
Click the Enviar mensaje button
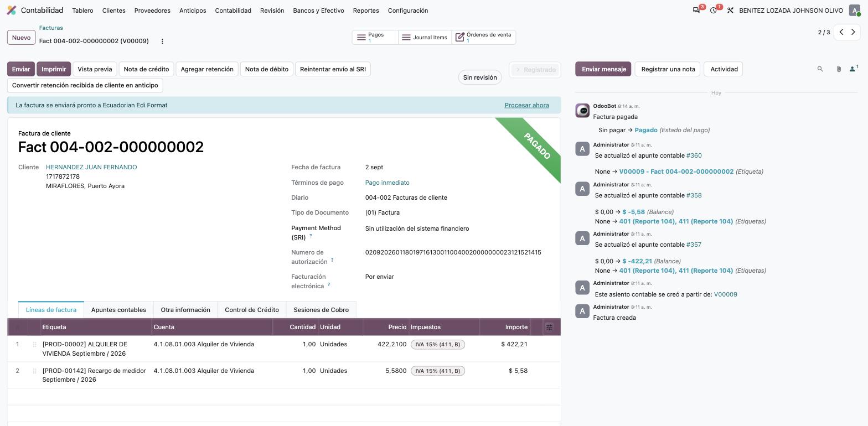(603, 69)
